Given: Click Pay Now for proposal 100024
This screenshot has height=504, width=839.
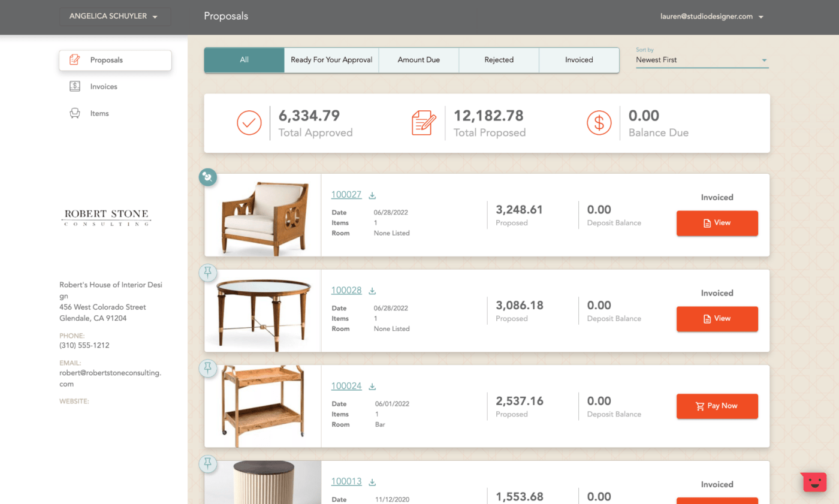Looking at the screenshot, I should 717,406.
